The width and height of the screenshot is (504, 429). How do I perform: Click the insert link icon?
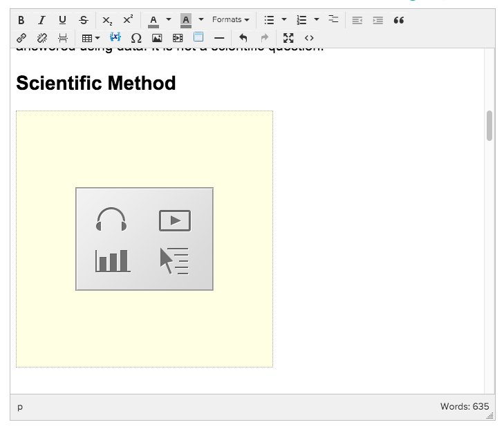pos(21,38)
